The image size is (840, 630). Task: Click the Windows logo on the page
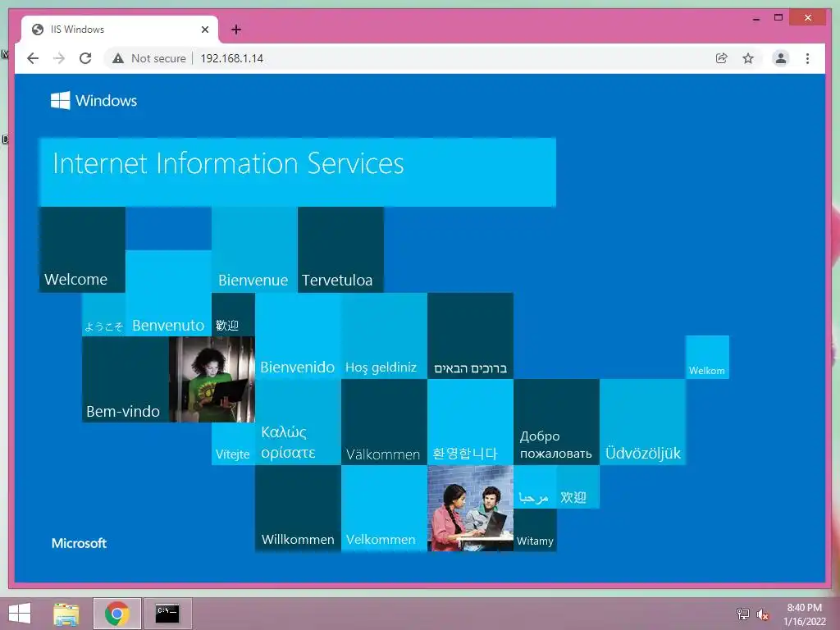(94, 100)
